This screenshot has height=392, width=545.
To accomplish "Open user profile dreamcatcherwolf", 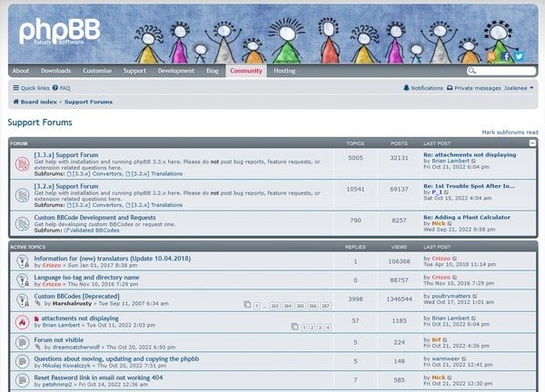I will pos(75,348).
